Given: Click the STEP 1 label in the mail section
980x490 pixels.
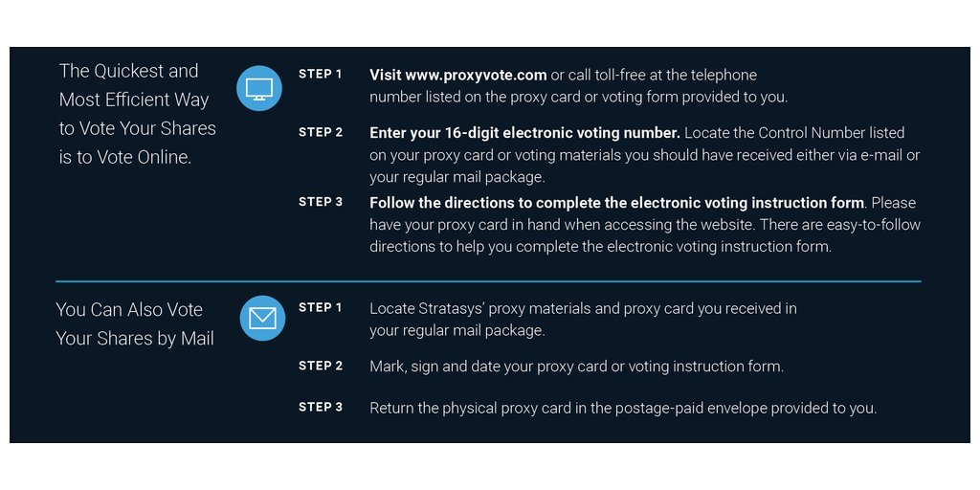Looking at the screenshot, I should click(x=321, y=307).
